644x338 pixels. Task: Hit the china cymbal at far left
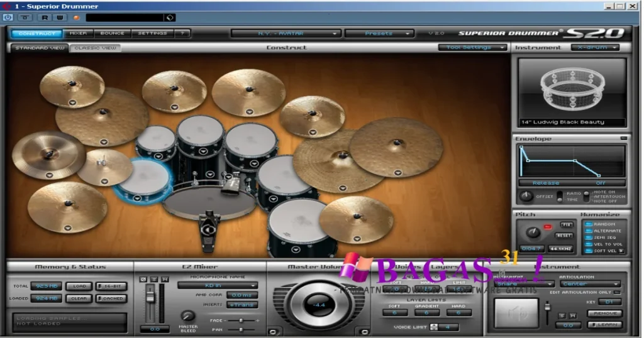(x=48, y=155)
